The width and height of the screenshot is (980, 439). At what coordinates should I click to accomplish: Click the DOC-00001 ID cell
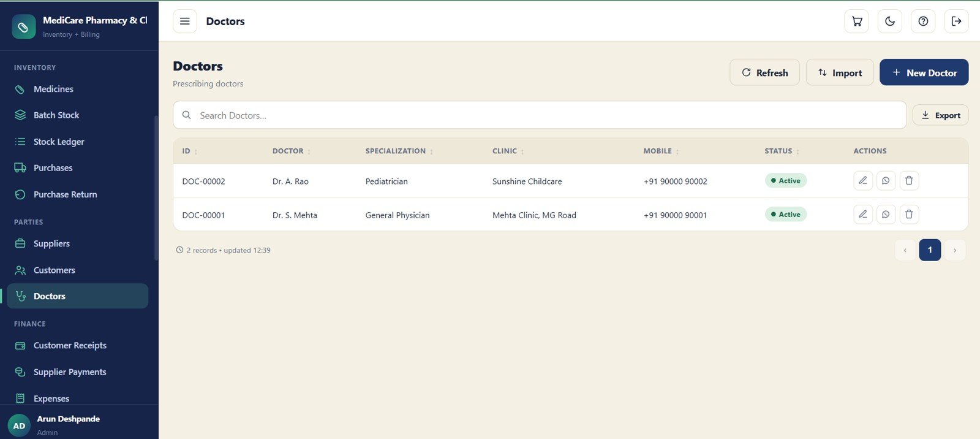203,215
